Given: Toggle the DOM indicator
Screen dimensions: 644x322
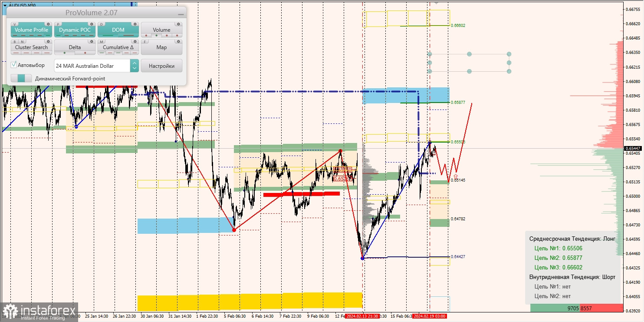Looking at the screenshot, I should [x=118, y=30].
